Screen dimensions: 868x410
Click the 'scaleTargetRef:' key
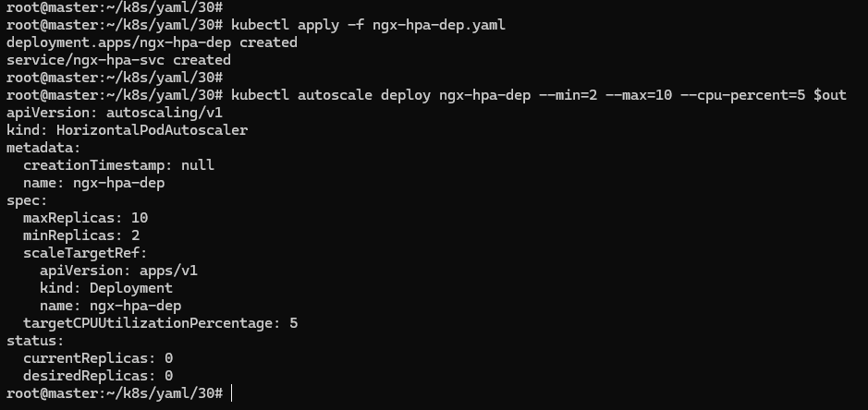click(x=85, y=253)
